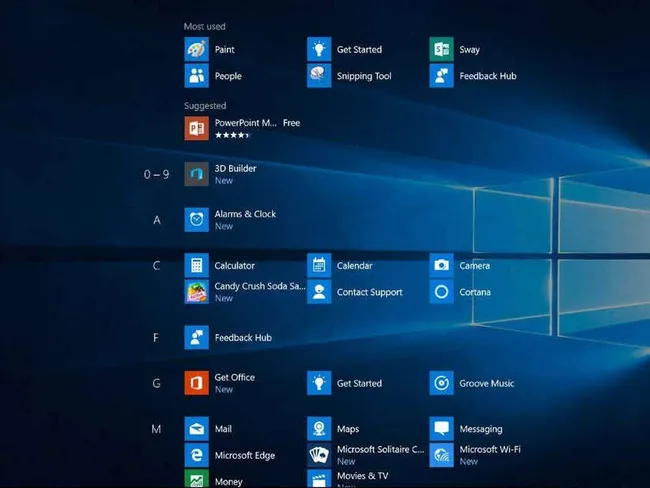
Task: Click the Alarms & Clock icon
Action: tap(196, 220)
